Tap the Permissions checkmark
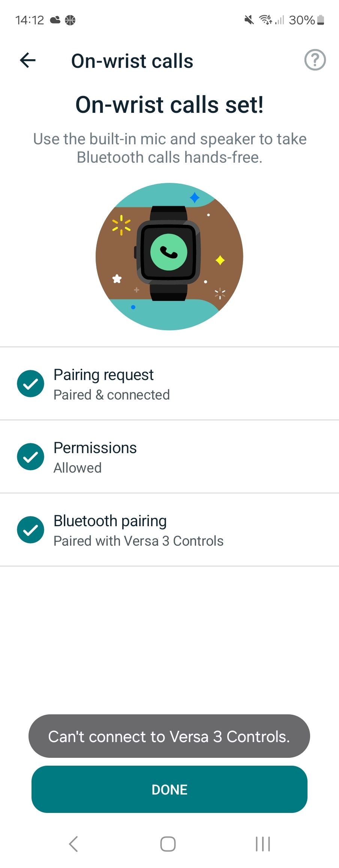Image resolution: width=339 pixels, height=868 pixels. click(31, 456)
